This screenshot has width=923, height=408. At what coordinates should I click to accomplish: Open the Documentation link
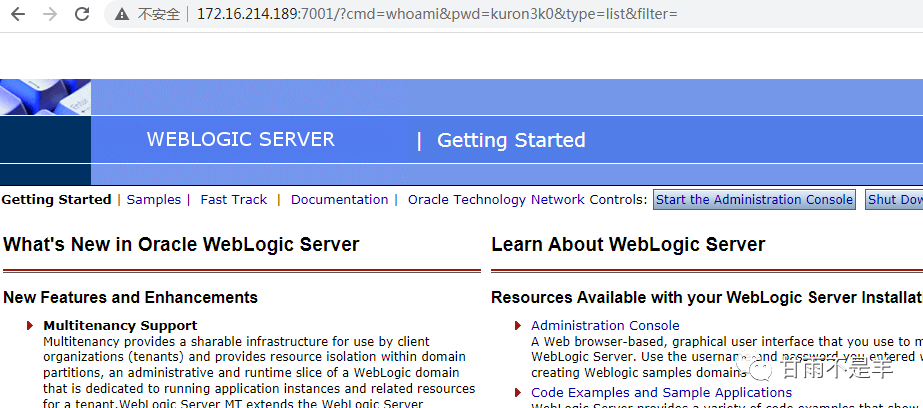(x=340, y=200)
